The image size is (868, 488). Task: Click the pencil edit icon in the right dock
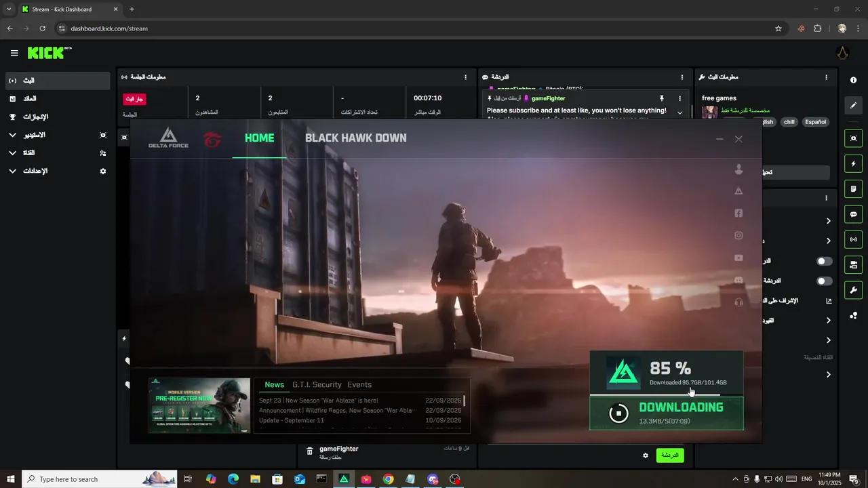[853, 106]
